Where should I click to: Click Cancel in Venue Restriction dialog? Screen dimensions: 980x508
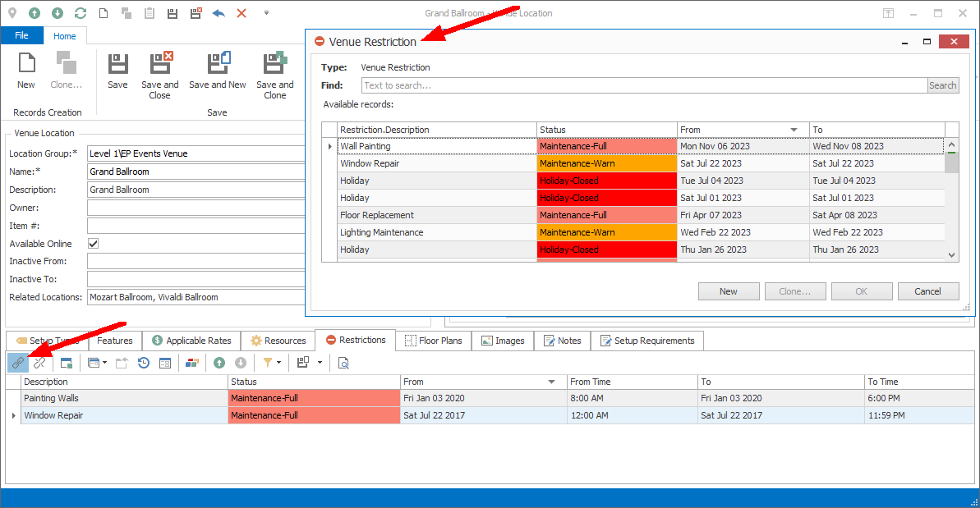click(928, 291)
